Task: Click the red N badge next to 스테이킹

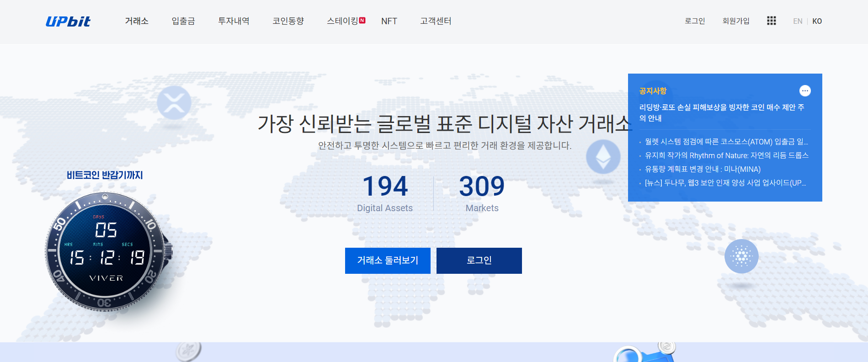Action: tap(362, 20)
